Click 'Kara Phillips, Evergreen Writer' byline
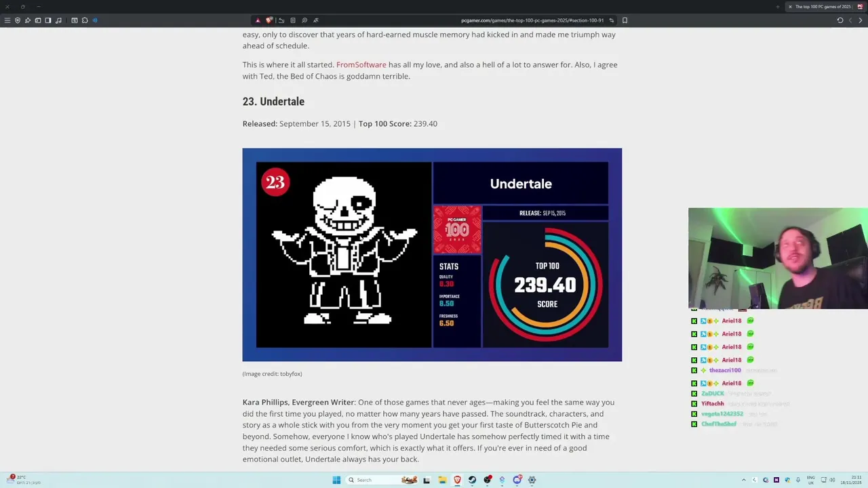The width and height of the screenshot is (868, 488). click(298, 402)
